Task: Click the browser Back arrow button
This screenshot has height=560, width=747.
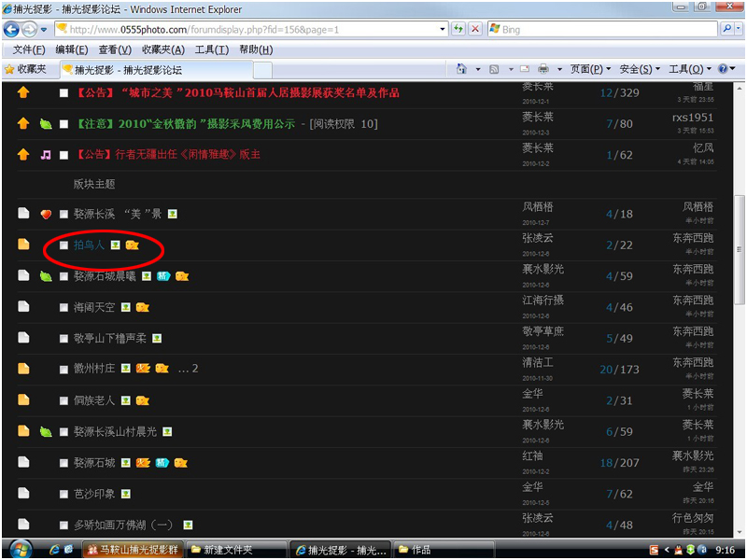Action: point(13,29)
